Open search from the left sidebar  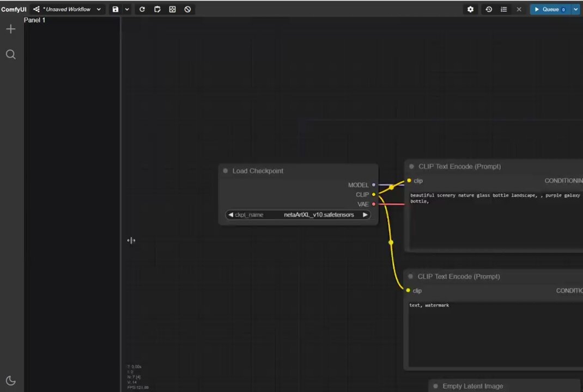10,54
